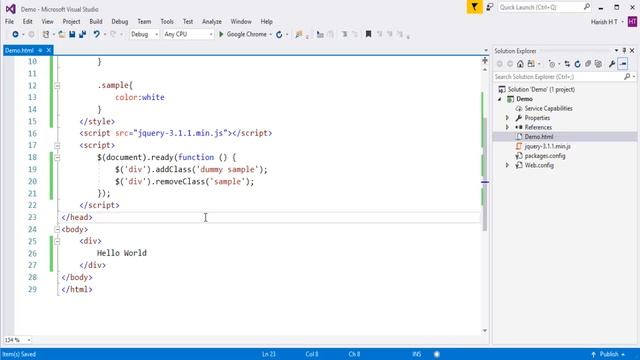Open the File menu

click(9, 22)
